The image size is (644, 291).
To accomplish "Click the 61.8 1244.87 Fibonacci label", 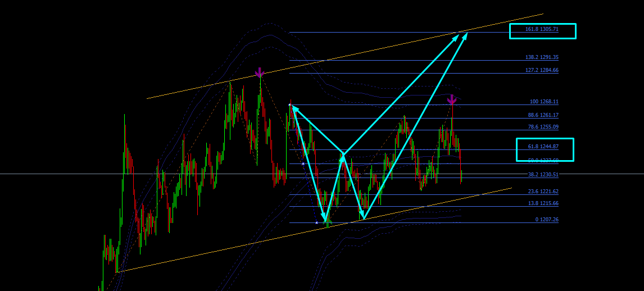I will tap(543, 146).
